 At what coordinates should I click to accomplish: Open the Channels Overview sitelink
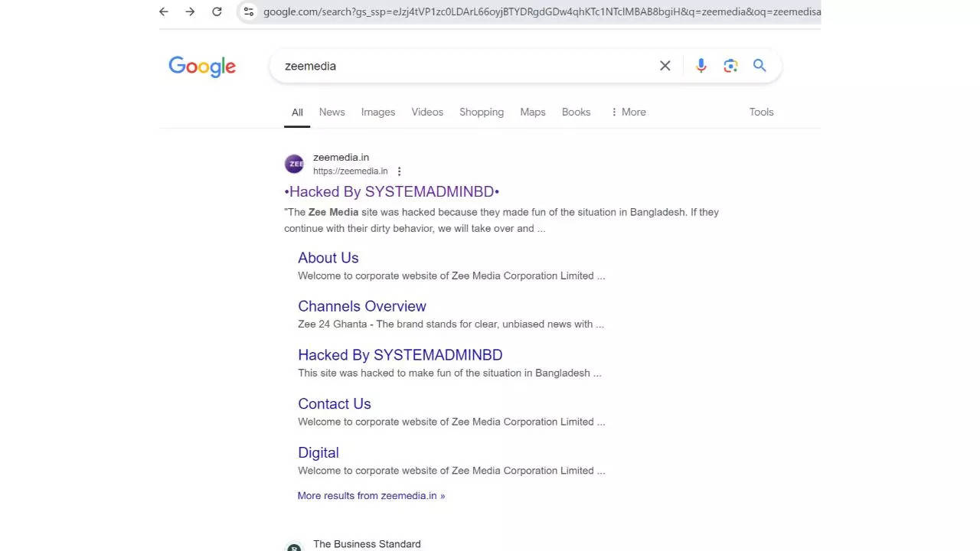(362, 306)
